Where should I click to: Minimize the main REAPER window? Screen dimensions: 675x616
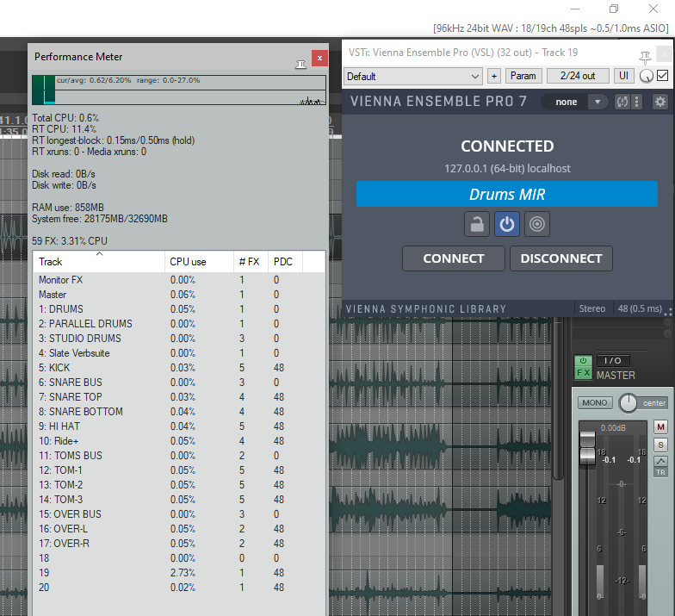(x=575, y=9)
